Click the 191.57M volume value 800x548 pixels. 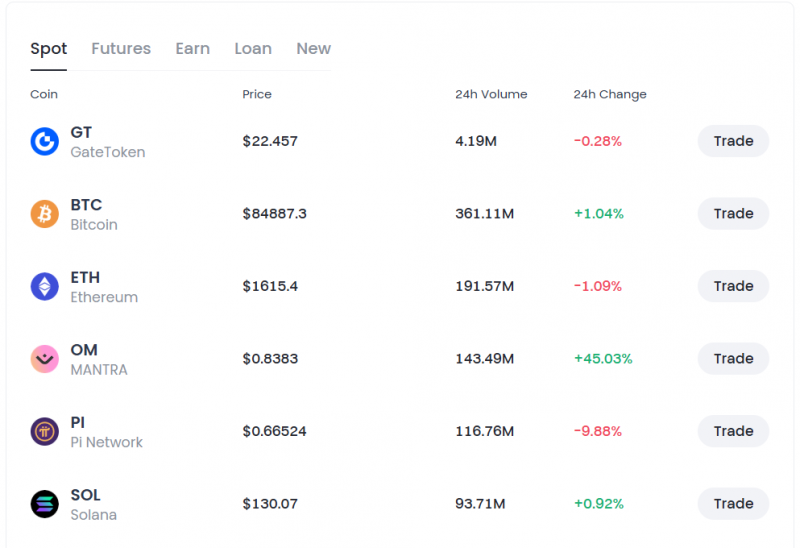[x=485, y=286]
